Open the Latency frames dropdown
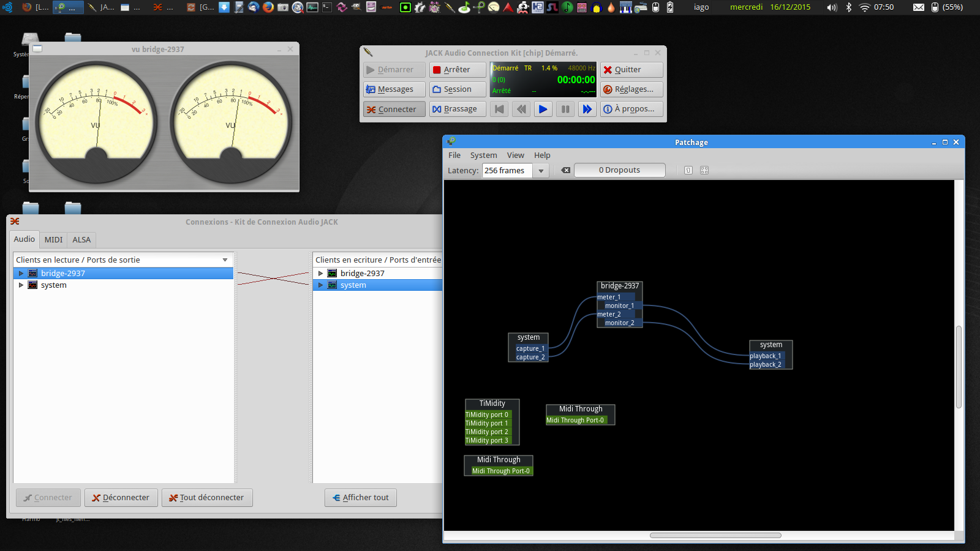 click(541, 171)
